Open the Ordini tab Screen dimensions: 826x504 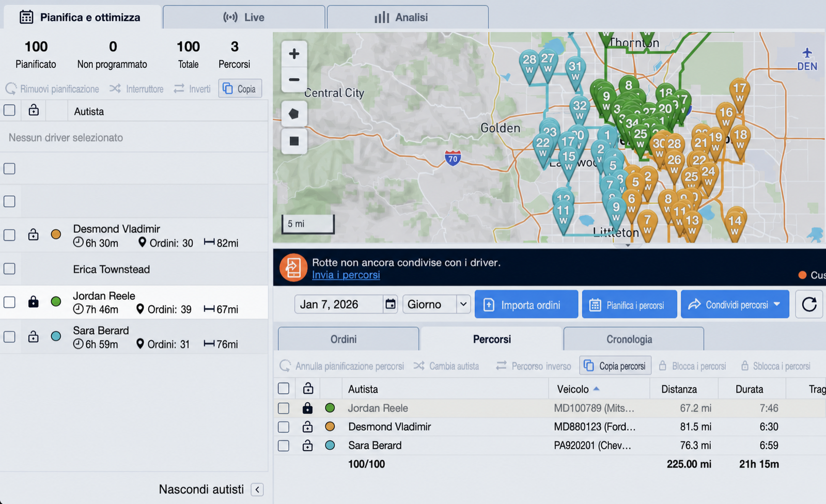tap(349, 339)
